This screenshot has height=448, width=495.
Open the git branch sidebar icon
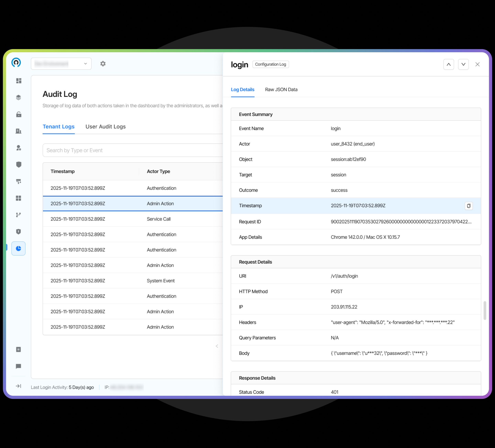pyautogui.click(x=18, y=215)
